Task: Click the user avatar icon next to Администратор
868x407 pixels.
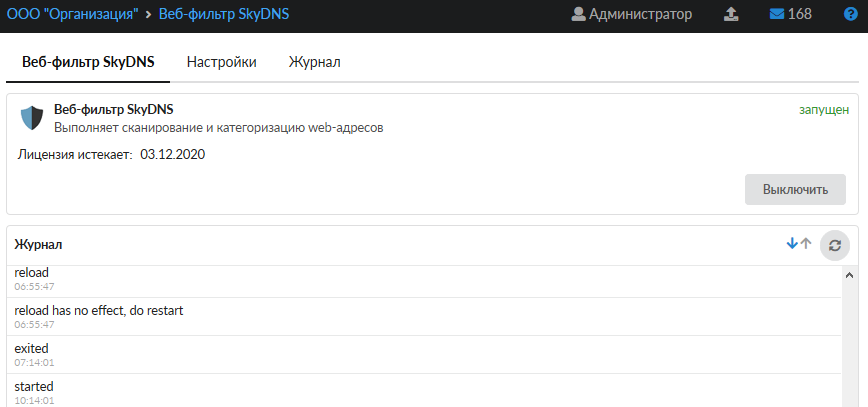Action: 578,14
